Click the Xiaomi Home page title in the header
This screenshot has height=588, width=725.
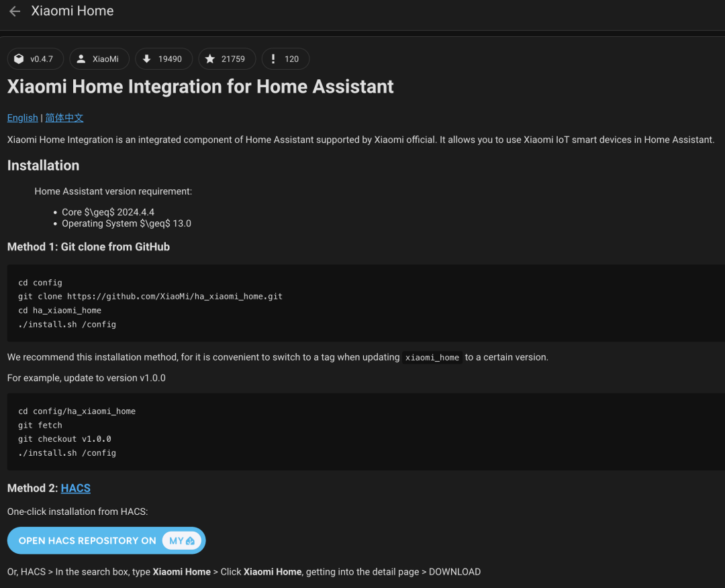72,11
